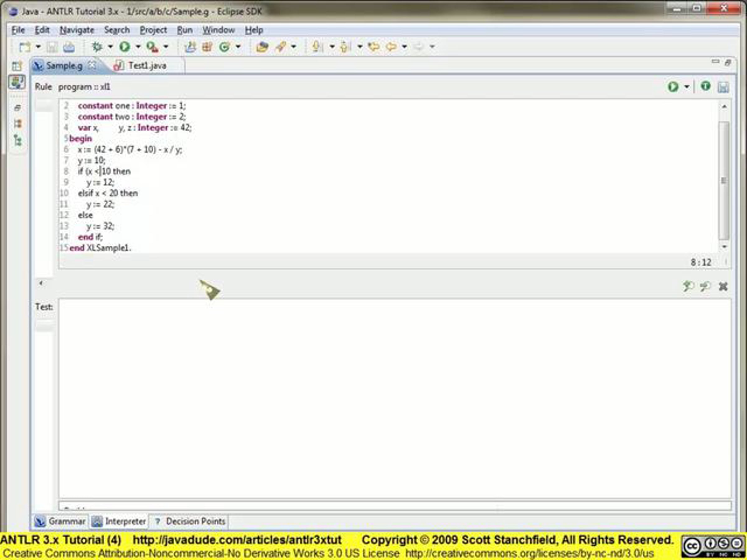Open the Run menu
This screenshot has height=560, width=747.
tap(185, 30)
